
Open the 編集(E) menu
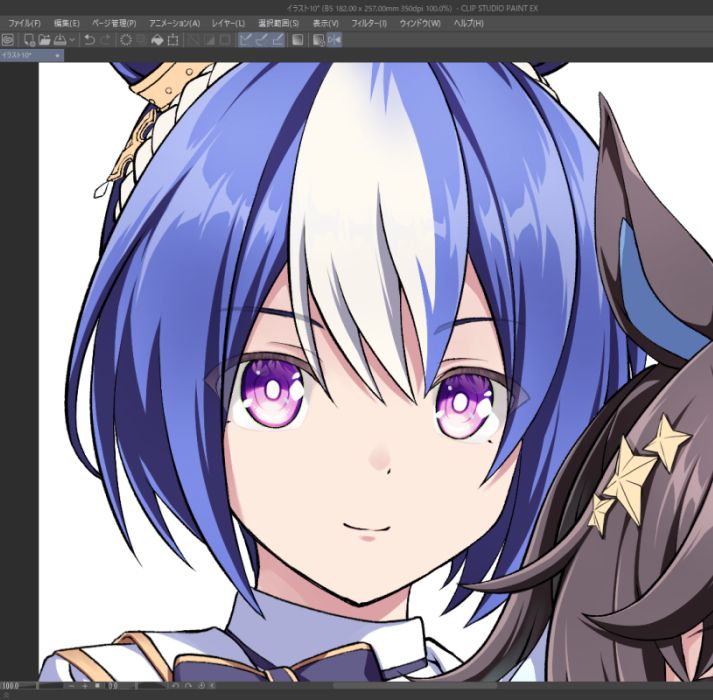click(66, 23)
